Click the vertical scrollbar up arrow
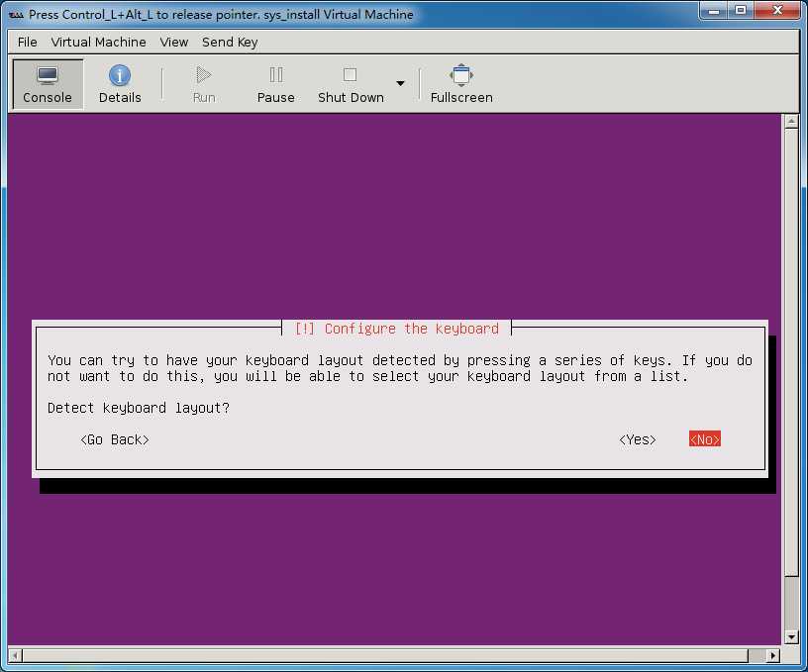This screenshot has height=672, width=808. (x=791, y=122)
